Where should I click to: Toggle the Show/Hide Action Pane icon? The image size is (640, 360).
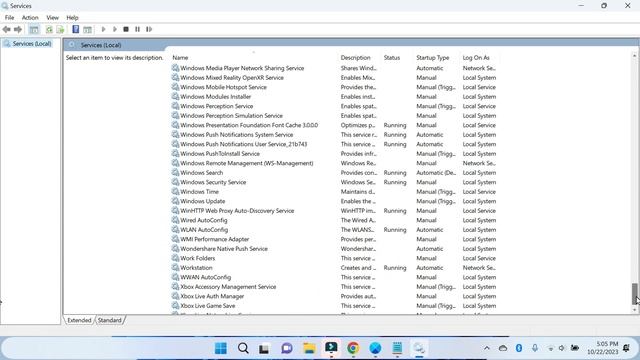(x=87, y=29)
